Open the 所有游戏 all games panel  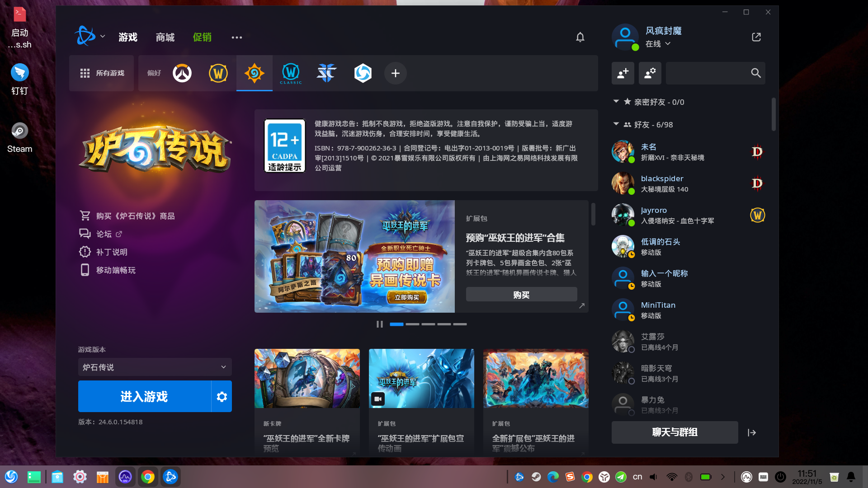101,73
